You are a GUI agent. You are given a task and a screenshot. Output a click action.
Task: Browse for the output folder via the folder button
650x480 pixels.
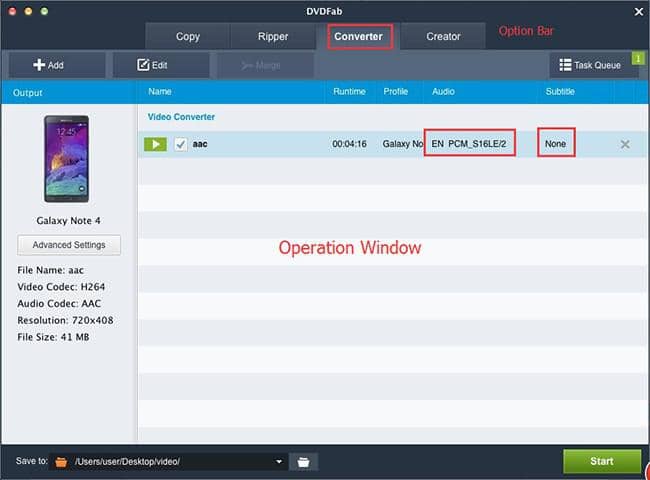pos(303,462)
